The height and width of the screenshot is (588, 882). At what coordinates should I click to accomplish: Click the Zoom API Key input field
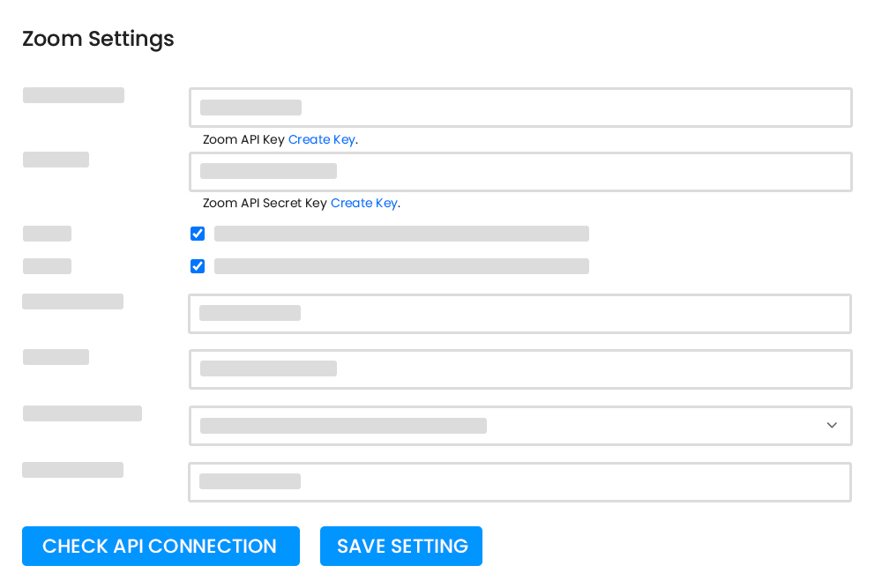(520, 108)
